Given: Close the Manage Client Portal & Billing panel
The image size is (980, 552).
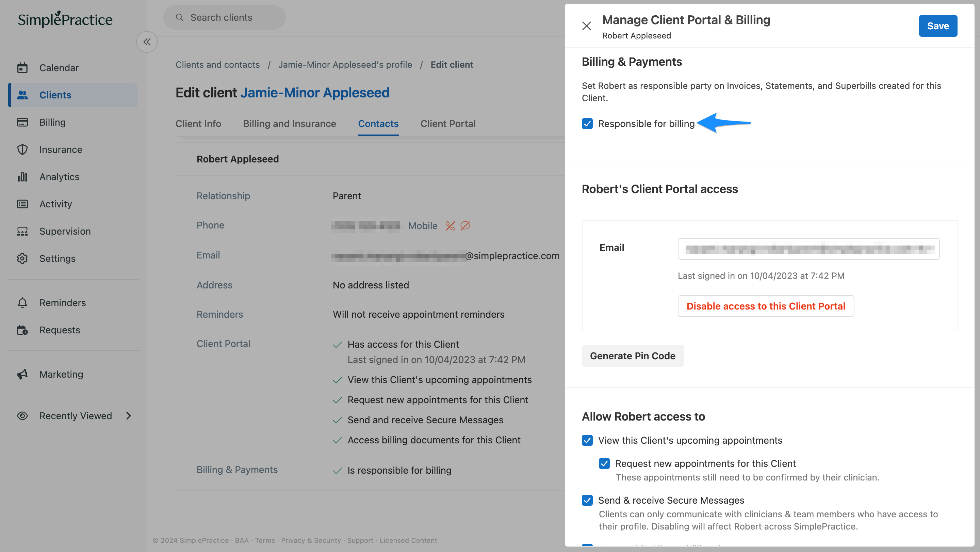Looking at the screenshot, I should point(587,26).
